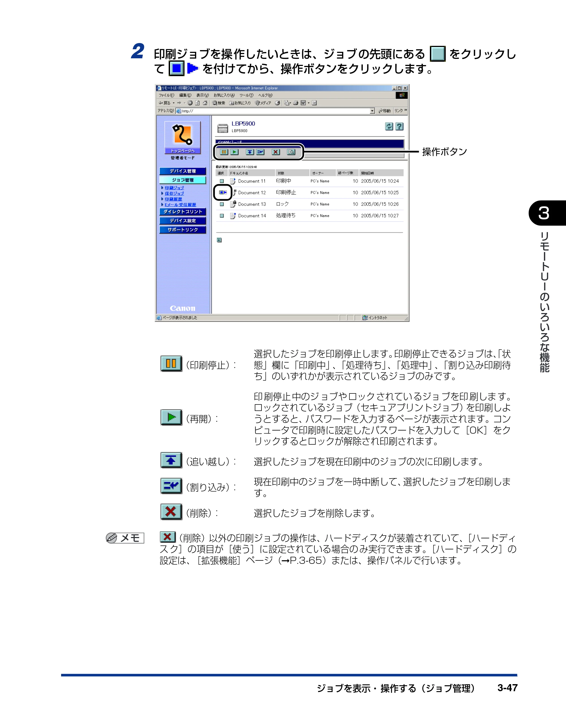Viewport: 566px width, 728px height.
Task: Click the 戻る back button in IE toolbar
Action: point(164,103)
